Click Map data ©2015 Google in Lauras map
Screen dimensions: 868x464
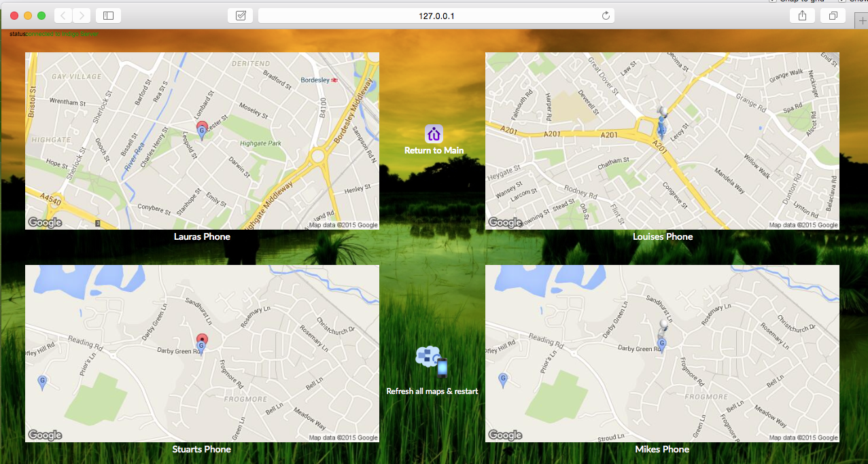click(343, 225)
